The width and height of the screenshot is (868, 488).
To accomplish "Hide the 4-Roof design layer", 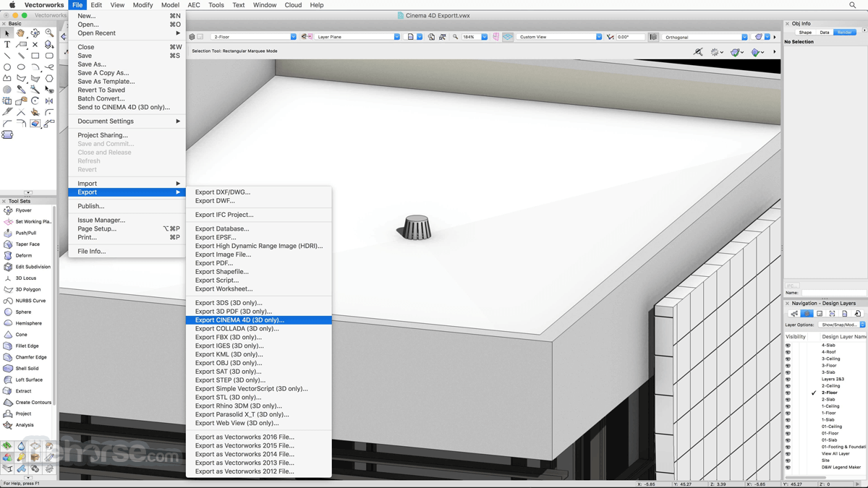I will [x=788, y=352].
